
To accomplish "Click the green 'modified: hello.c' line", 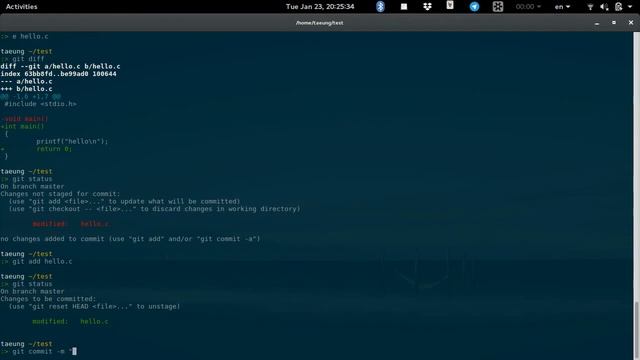I will click(71, 321).
